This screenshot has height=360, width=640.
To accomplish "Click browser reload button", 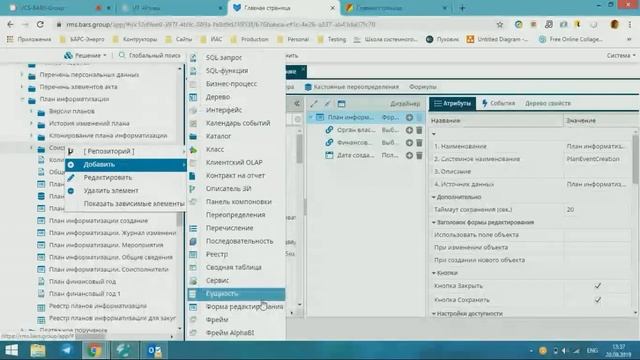I will point(40,24).
